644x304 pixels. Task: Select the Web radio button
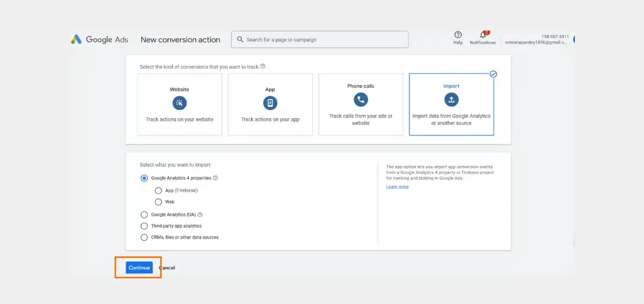coord(158,202)
